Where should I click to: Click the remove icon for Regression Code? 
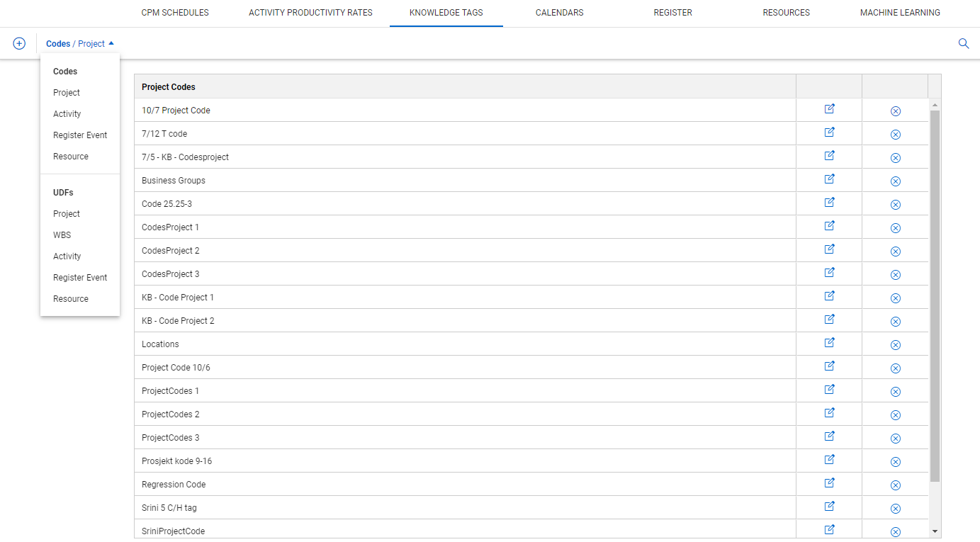click(895, 485)
